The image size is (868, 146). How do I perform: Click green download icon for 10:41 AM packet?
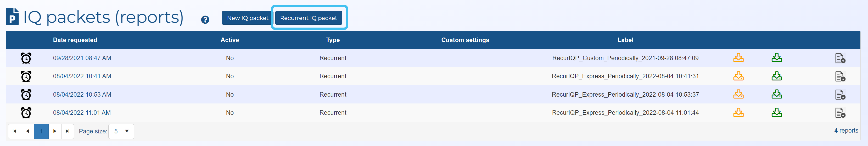click(777, 76)
